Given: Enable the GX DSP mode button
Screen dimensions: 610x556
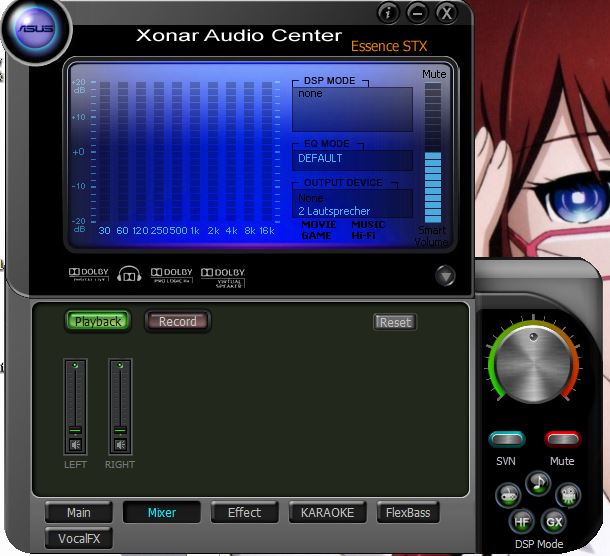Looking at the screenshot, I should pos(554,521).
